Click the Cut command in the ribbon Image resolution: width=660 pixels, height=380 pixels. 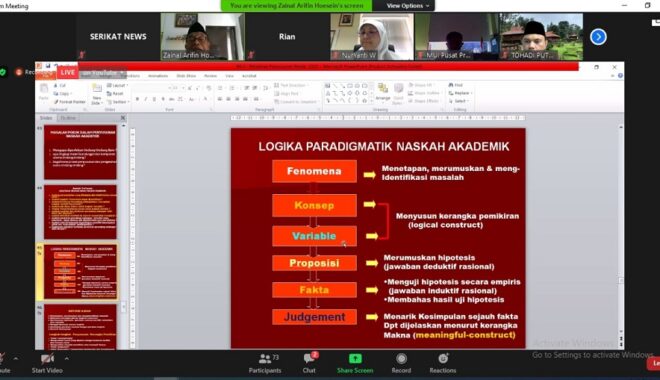pos(59,85)
